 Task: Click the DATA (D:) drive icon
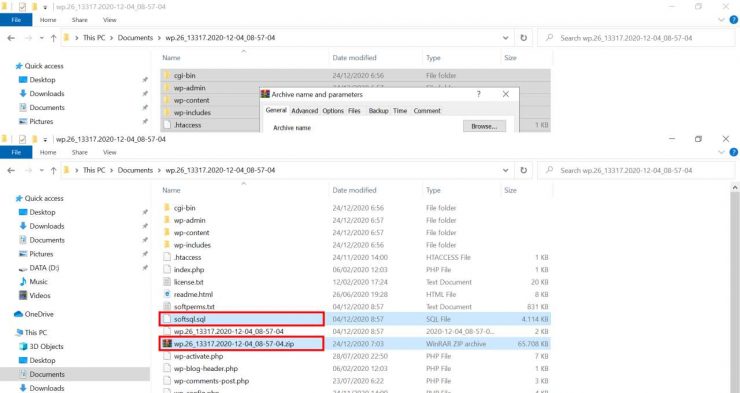[23, 268]
